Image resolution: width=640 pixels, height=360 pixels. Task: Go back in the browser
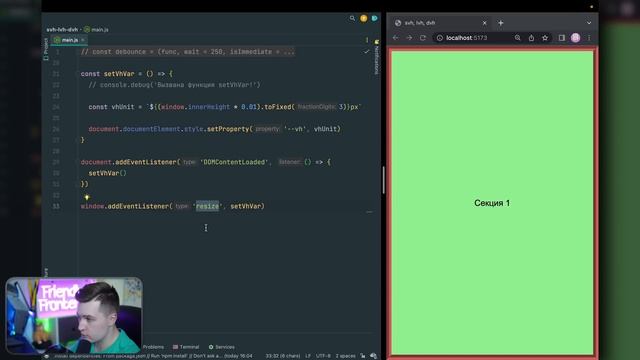pos(396,38)
